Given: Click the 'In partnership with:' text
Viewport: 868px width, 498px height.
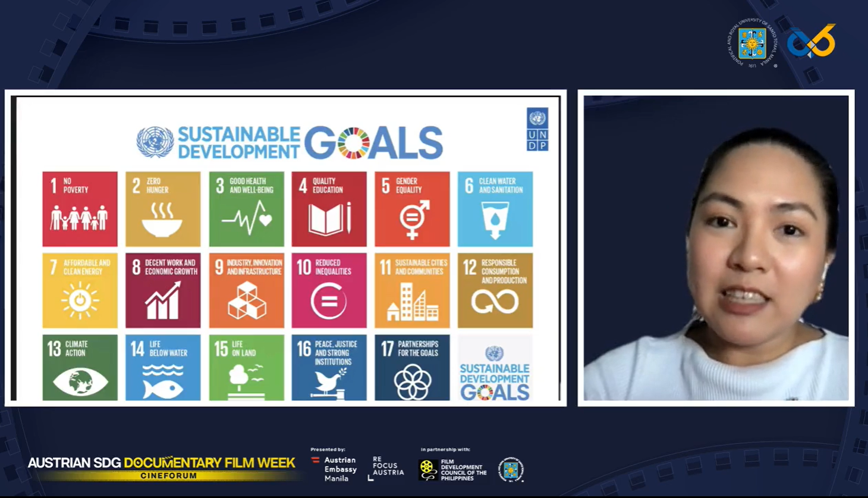Looking at the screenshot, I should pyautogui.click(x=445, y=449).
